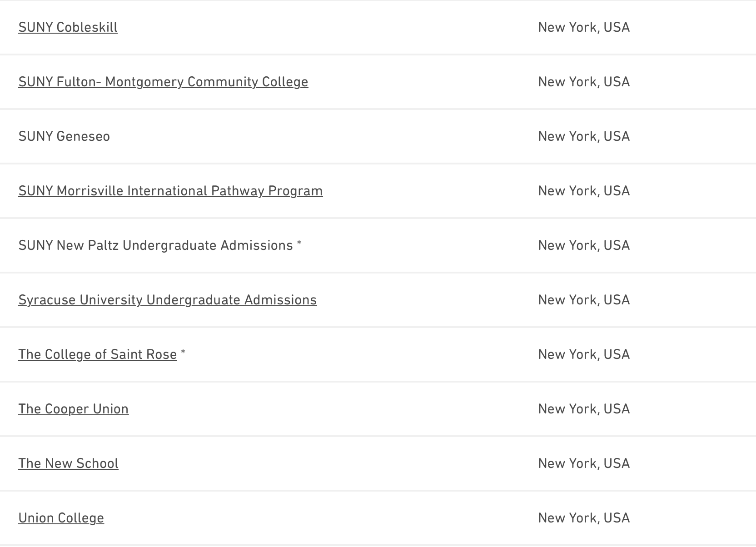Go to The New School page
Screen dimensions: 756x547
pos(68,463)
